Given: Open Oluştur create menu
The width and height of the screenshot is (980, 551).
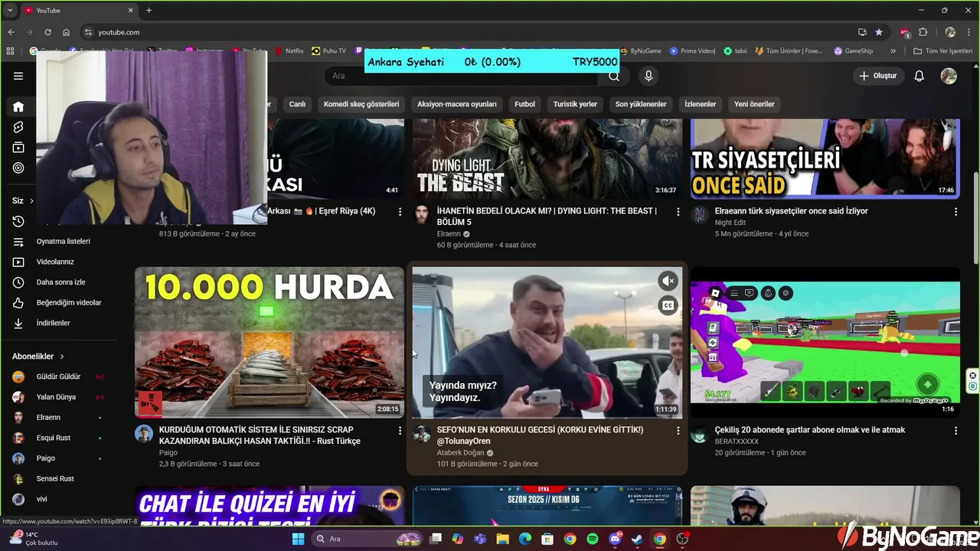Looking at the screenshot, I should coord(877,76).
